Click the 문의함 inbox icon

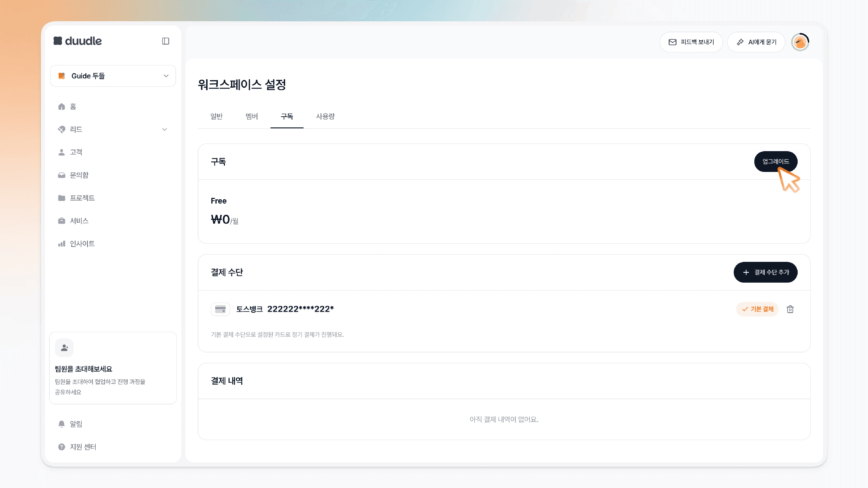pyautogui.click(x=61, y=175)
